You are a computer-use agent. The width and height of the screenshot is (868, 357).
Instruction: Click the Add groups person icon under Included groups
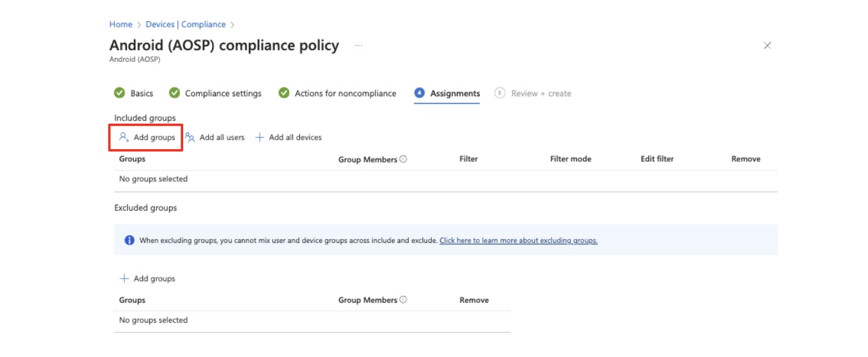click(124, 138)
